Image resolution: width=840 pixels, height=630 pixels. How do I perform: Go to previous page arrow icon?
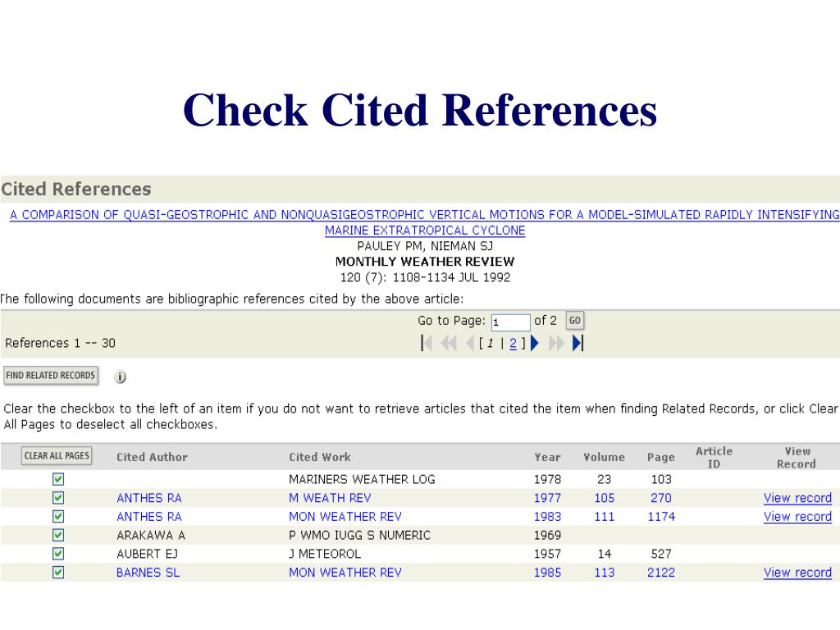[470, 343]
